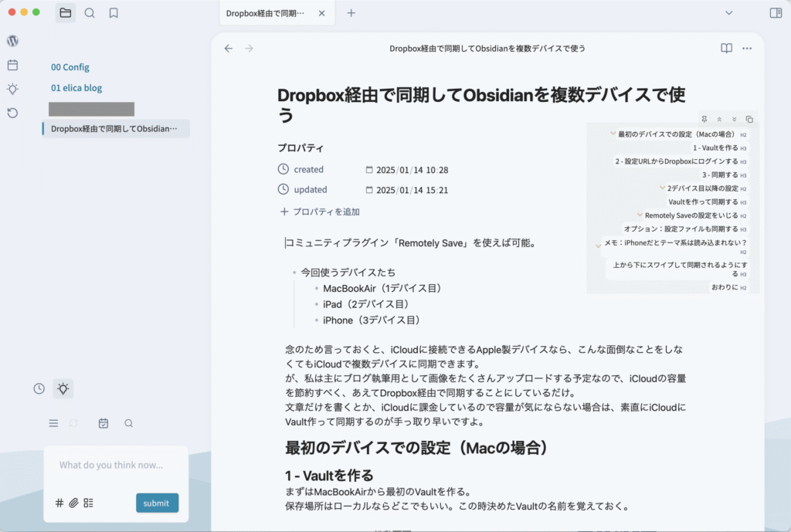Jump to Remotely Saveの設定をいじる outline item
Screen dimensions: 791x532
tap(691, 215)
